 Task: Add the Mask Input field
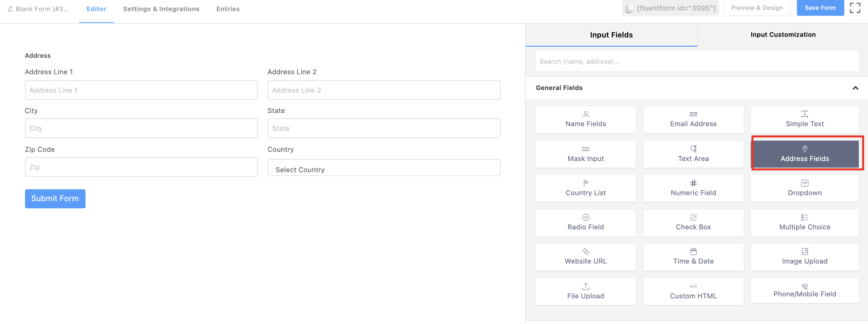click(585, 154)
